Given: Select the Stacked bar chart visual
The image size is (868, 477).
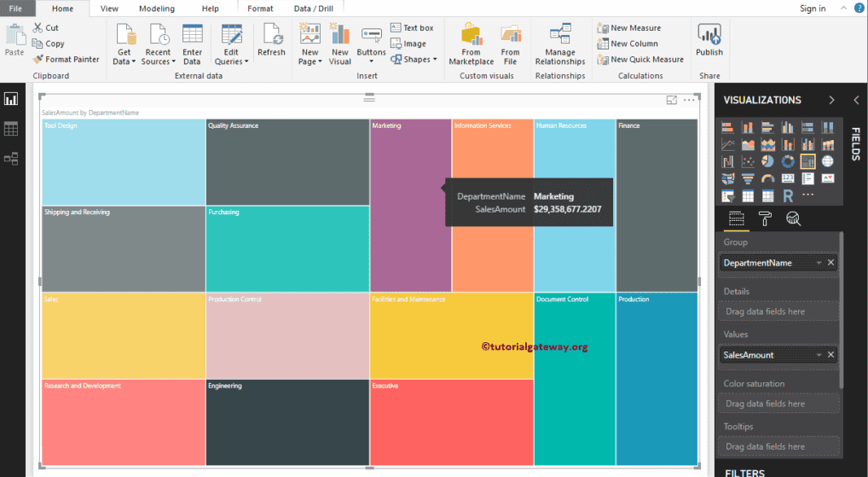Looking at the screenshot, I should tap(727, 128).
